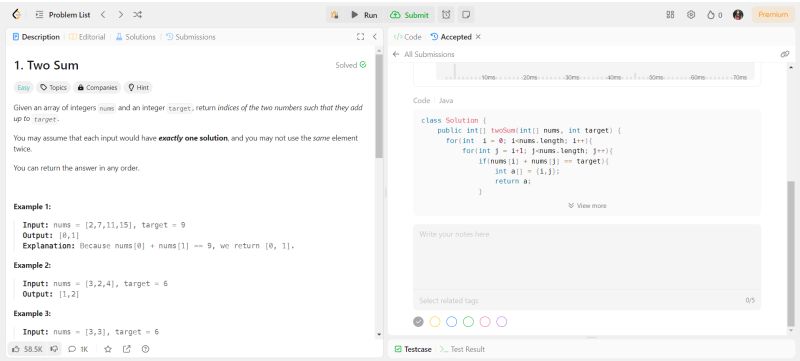Switch to the Submissions tab
The height and width of the screenshot is (361, 800).
point(191,37)
